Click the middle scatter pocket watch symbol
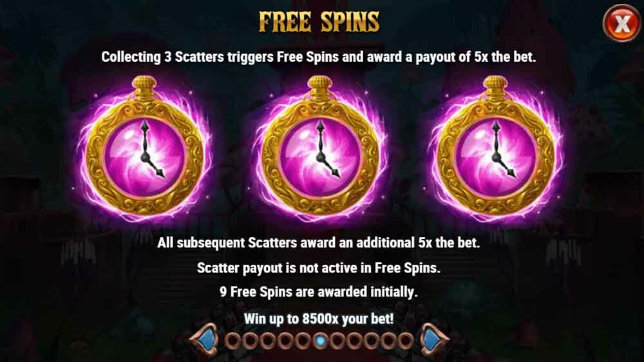This screenshot has width=644, height=362. tap(320, 149)
